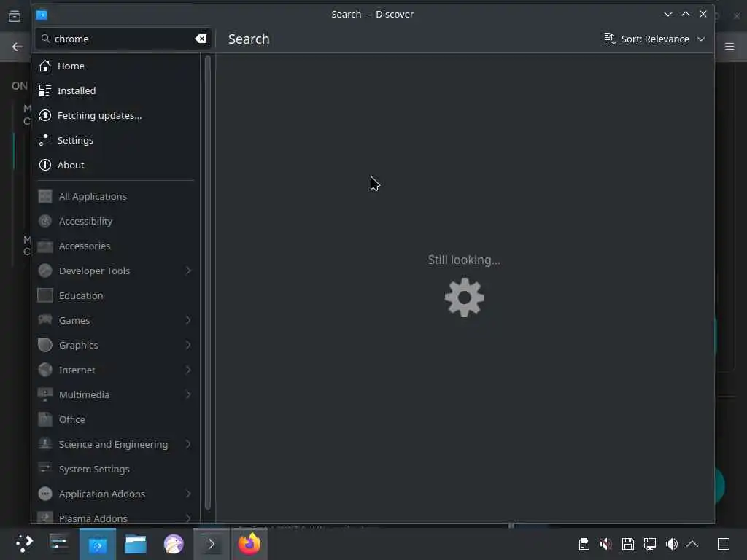
Task: Click the Internet globe icon
Action: 44,370
